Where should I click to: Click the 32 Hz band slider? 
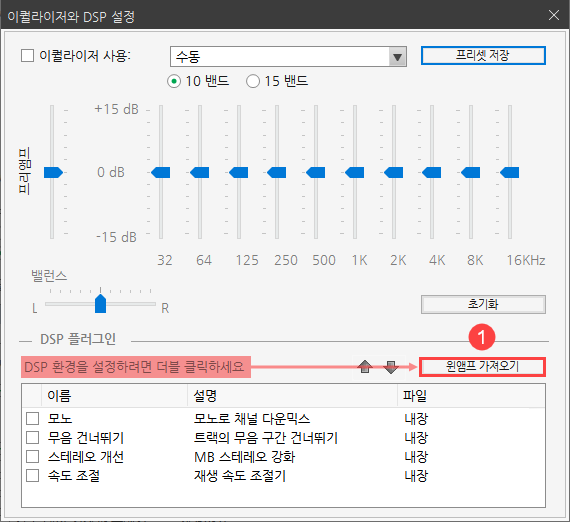coord(161,172)
